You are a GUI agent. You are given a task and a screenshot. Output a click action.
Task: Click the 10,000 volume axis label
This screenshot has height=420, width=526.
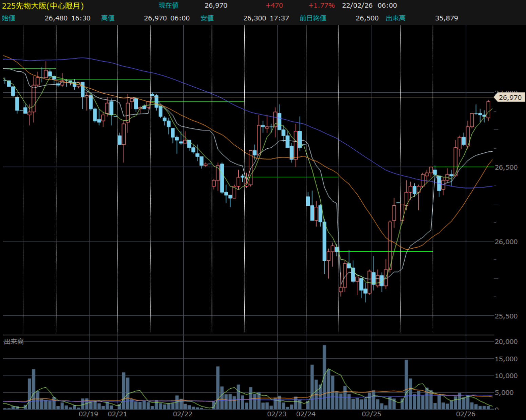click(x=506, y=376)
